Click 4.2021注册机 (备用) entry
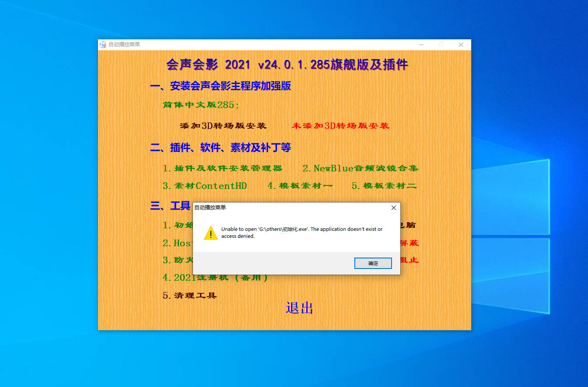The height and width of the screenshot is (387, 588). click(215, 278)
